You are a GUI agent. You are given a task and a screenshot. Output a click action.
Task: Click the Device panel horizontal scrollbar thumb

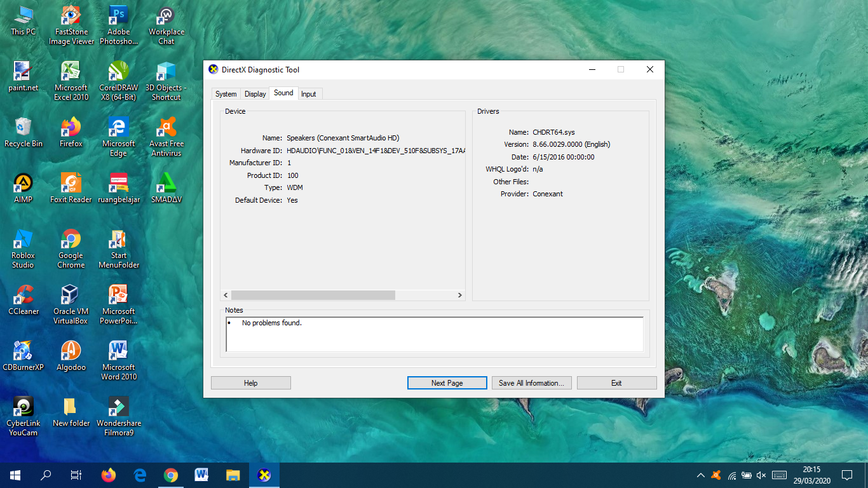coord(313,295)
